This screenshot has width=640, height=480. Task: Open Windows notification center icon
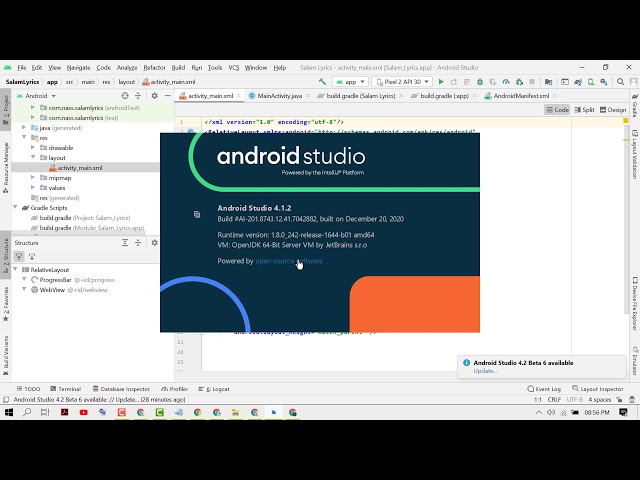coord(623,413)
